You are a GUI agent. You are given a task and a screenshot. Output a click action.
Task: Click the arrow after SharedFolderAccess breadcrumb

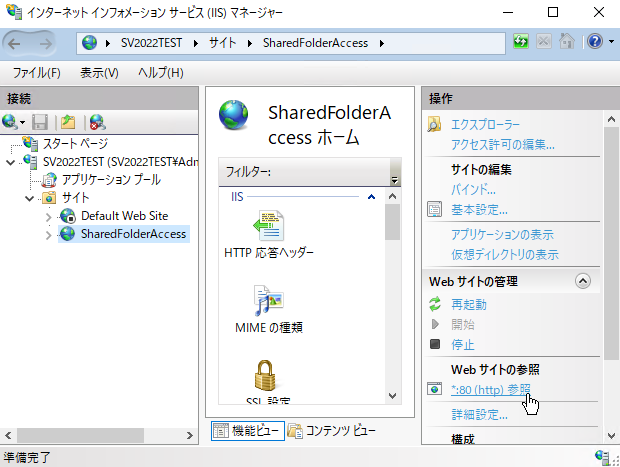coord(382,43)
